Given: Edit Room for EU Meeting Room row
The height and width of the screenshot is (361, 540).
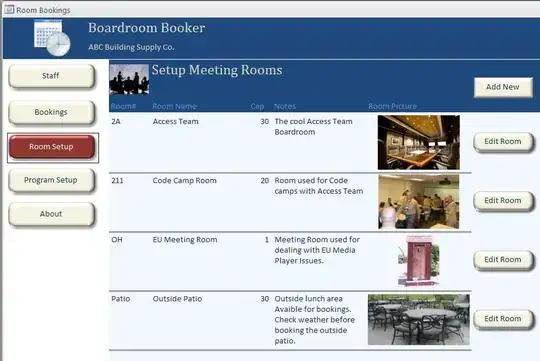Looking at the screenshot, I should (503, 260).
